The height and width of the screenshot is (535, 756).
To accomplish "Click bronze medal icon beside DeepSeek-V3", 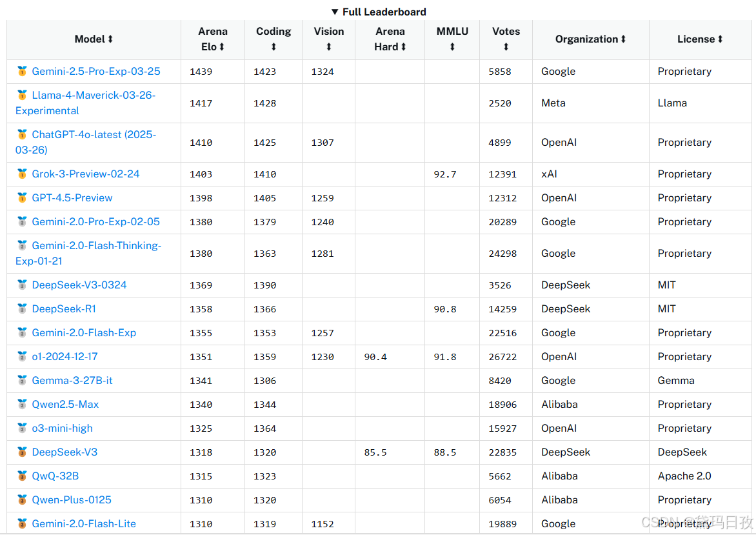I will [22, 452].
